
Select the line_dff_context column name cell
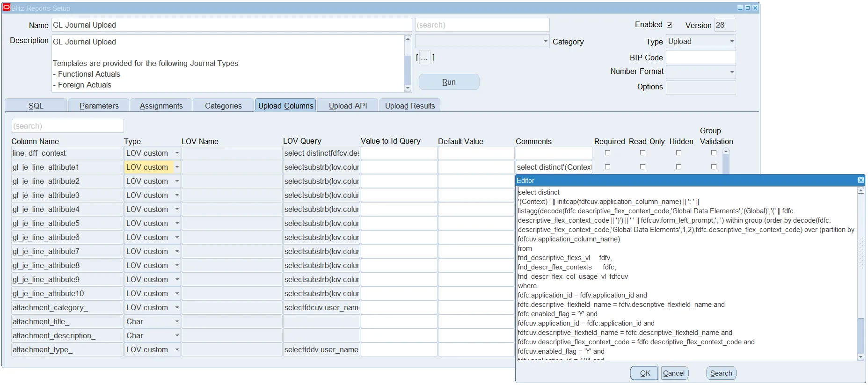coord(67,153)
